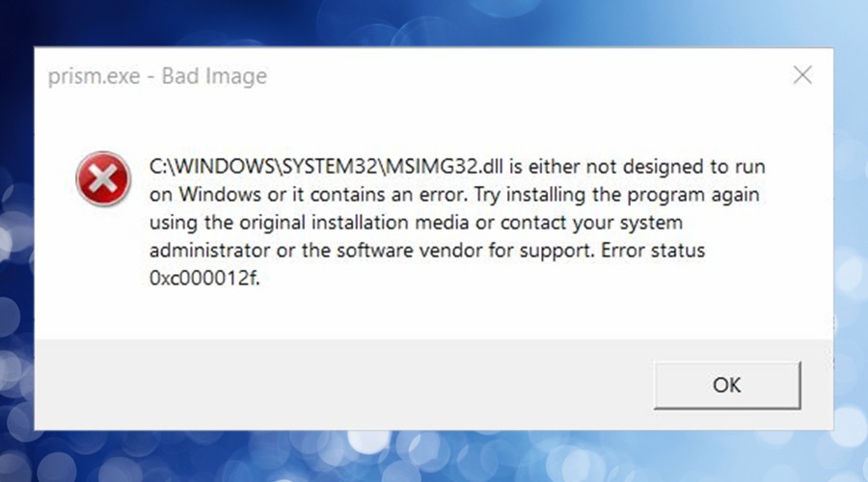868x482 pixels.
Task: Click the red error cross icon
Action: click(x=103, y=178)
